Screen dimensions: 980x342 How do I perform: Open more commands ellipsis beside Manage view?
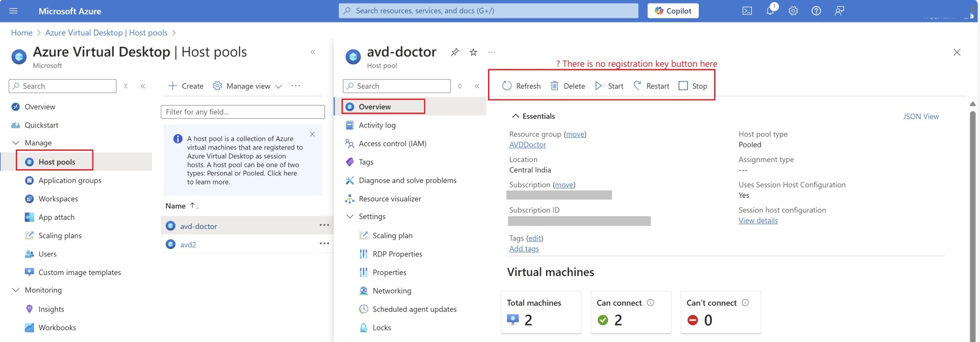[x=296, y=86]
